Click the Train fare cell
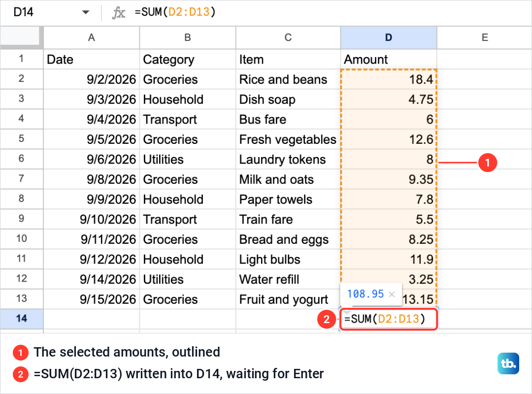This screenshot has width=532, height=394. coord(288,219)
